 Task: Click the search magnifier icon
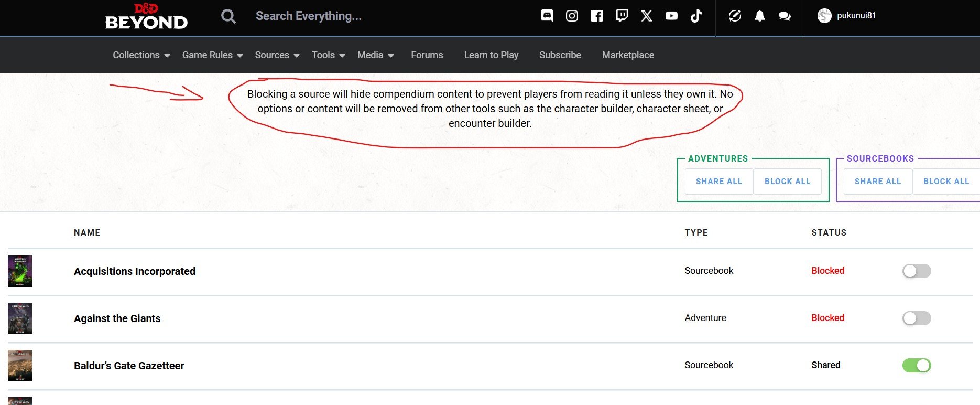coord(228,16)
